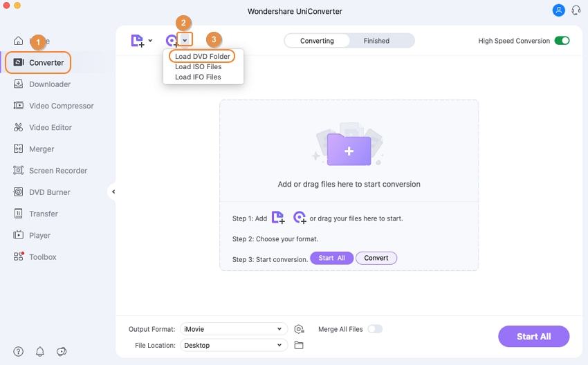Open the user account icon
This screenshot has height=365, width=588.
click(x=558, y=10)
